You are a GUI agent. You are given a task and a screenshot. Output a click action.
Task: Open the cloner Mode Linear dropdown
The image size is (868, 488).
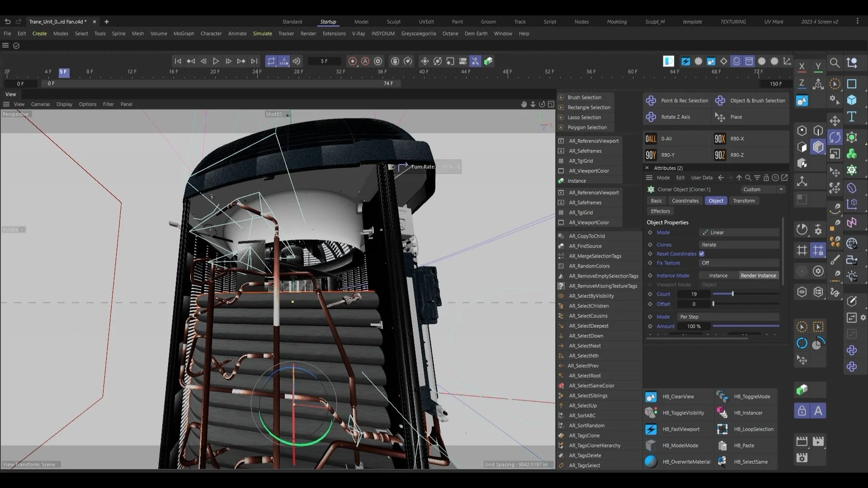tap(739, 233)
